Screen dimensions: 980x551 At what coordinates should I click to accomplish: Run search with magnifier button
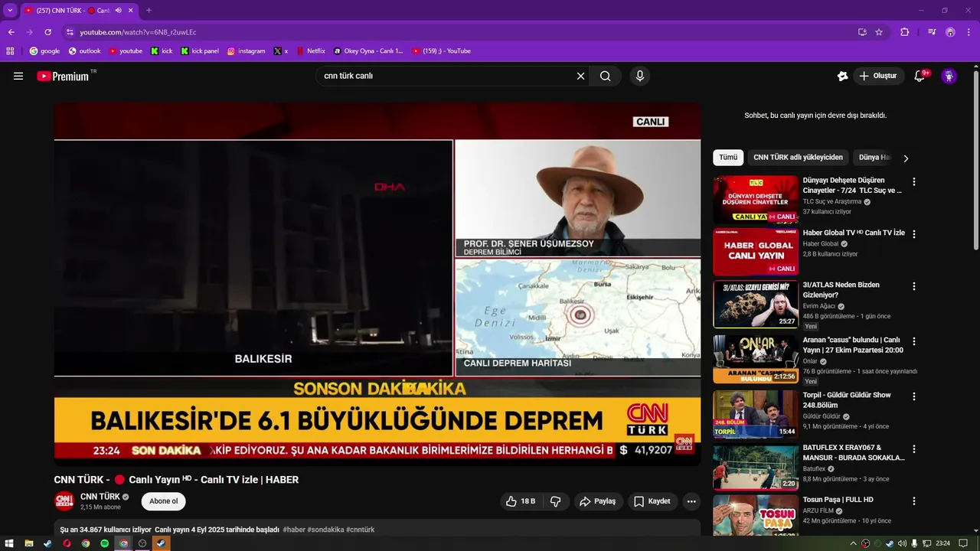[x=606, y=76]
